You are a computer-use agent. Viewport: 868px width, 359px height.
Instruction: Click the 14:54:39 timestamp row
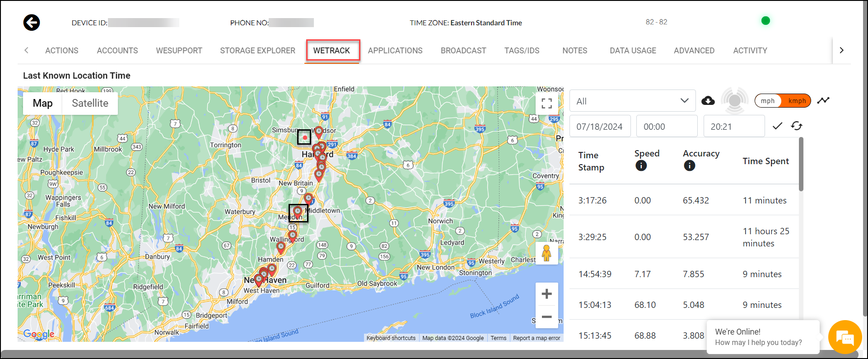684,274
